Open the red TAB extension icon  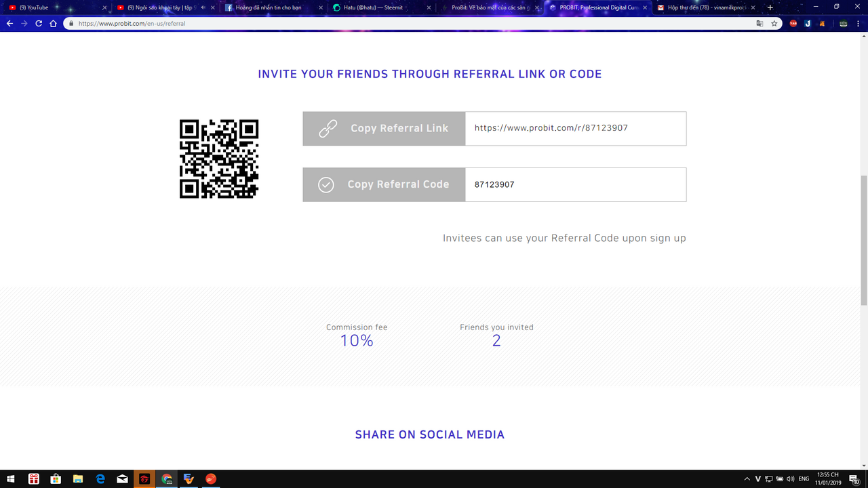793,23
